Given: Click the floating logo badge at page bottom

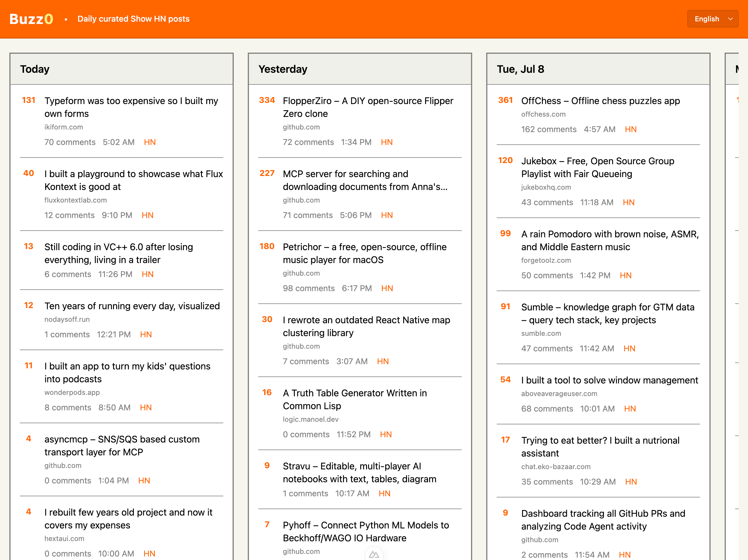Looking at the screenshot, I should point(374,554).
